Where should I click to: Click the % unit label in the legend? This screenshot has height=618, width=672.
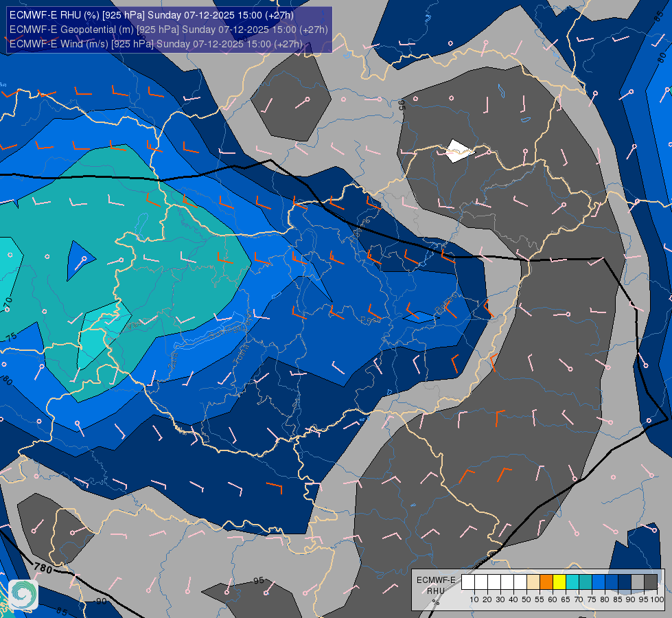point(436,602)
